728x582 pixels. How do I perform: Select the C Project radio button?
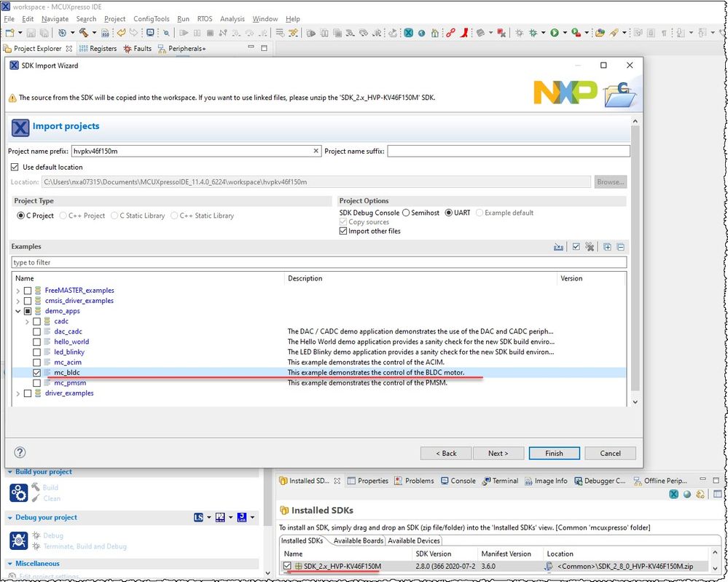tap(20, 216)
